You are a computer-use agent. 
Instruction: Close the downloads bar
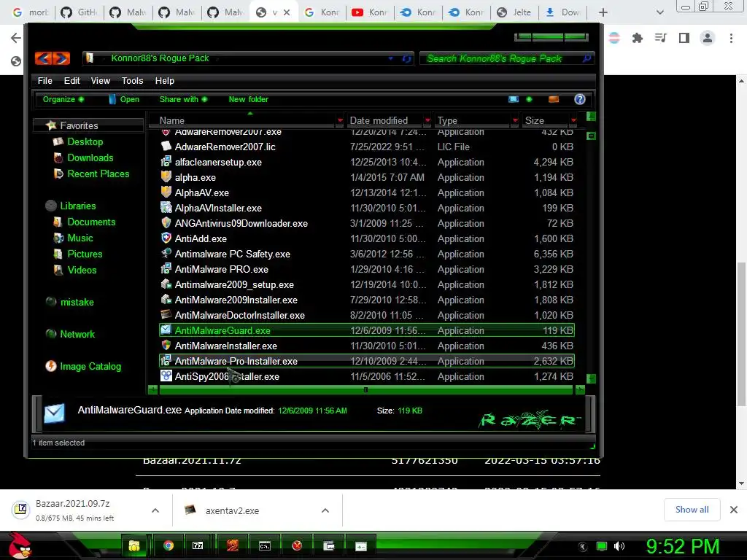pos(734,510)
